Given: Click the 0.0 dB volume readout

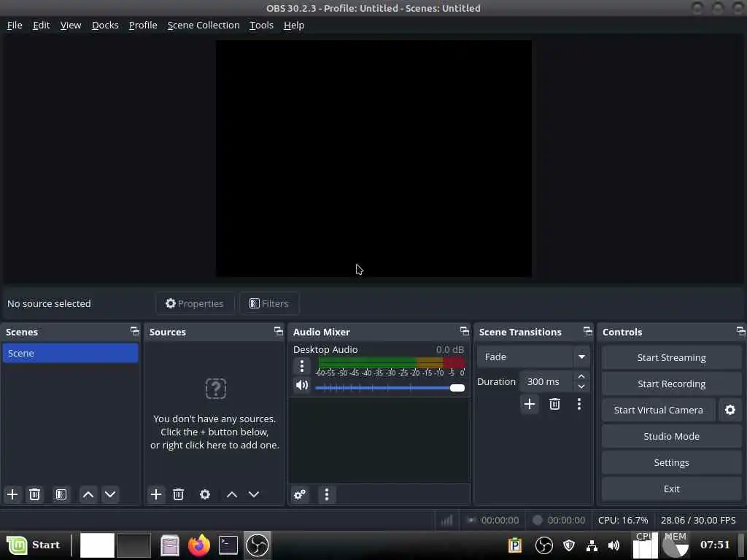Looking at the screenshot, I should point(449,349).
